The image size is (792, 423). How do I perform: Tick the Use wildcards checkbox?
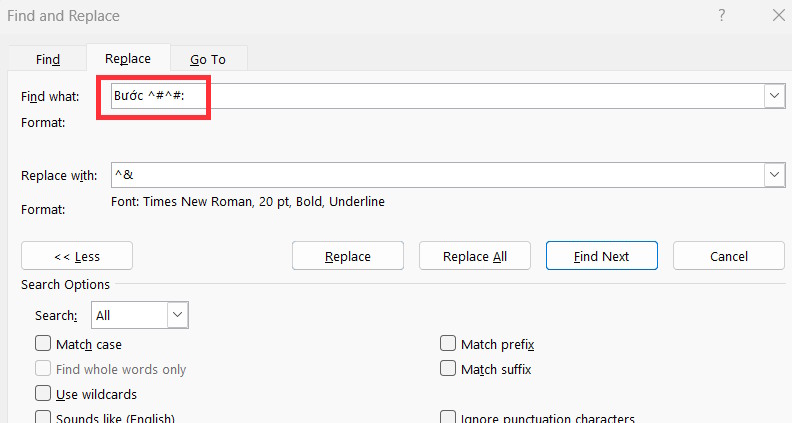[x=43, y=394]
